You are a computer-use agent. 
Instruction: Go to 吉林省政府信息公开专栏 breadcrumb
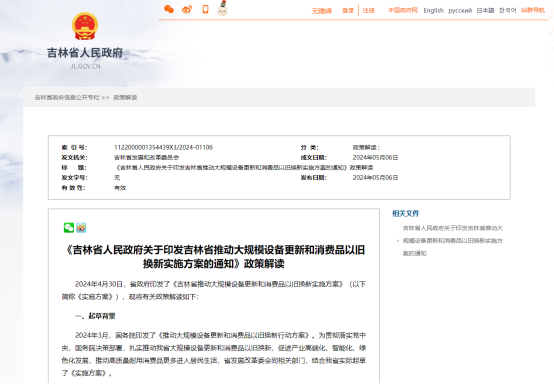click(67, 98)
